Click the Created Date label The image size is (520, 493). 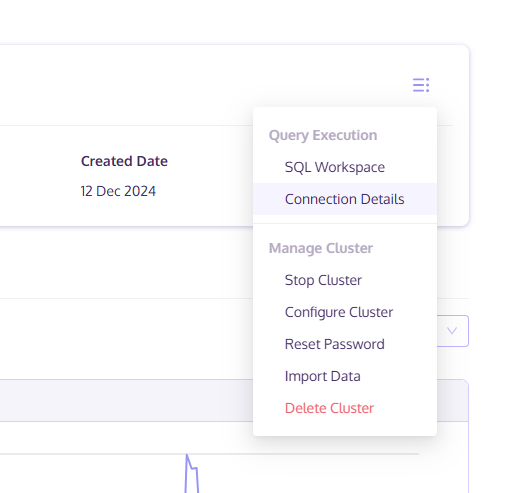pos(124,161)
